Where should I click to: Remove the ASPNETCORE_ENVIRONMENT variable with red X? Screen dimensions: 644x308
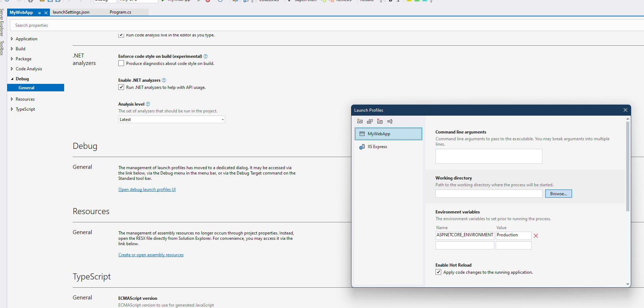click(x=536, y=236)
